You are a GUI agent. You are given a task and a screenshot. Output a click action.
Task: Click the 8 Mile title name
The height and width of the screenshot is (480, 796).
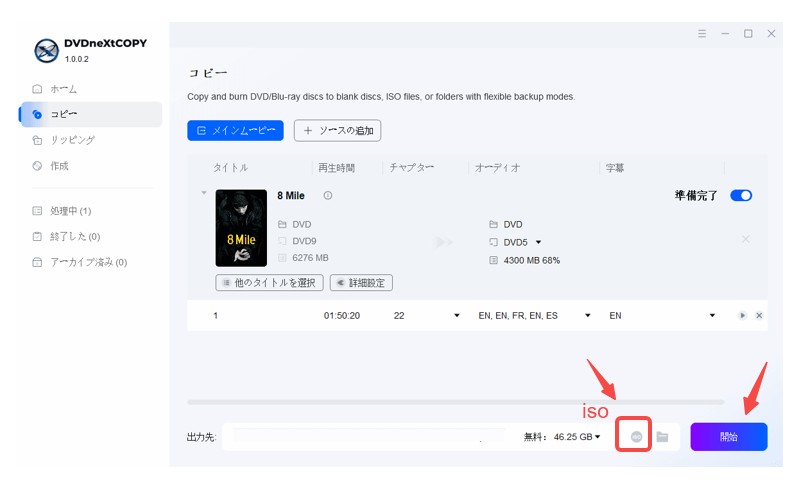click(291, 195)
